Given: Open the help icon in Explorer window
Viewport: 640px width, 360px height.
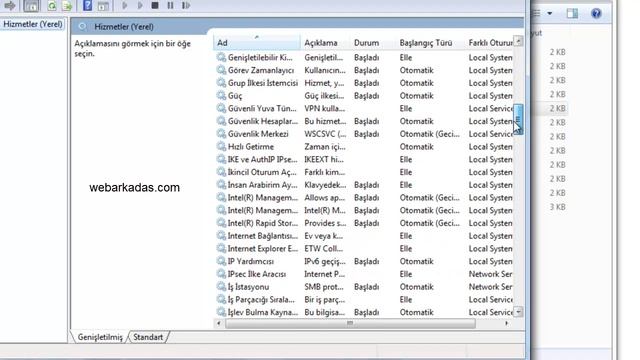Looking at the screenshot, I should (596, 13).
